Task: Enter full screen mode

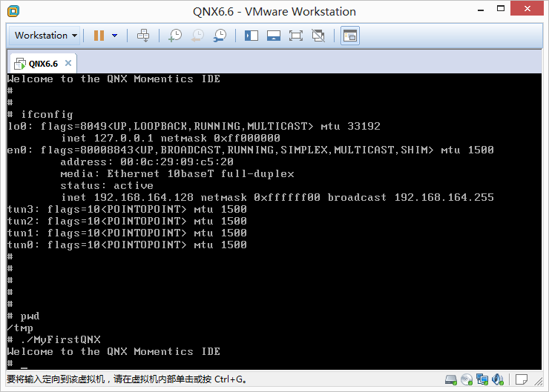Action: (296, 36)
